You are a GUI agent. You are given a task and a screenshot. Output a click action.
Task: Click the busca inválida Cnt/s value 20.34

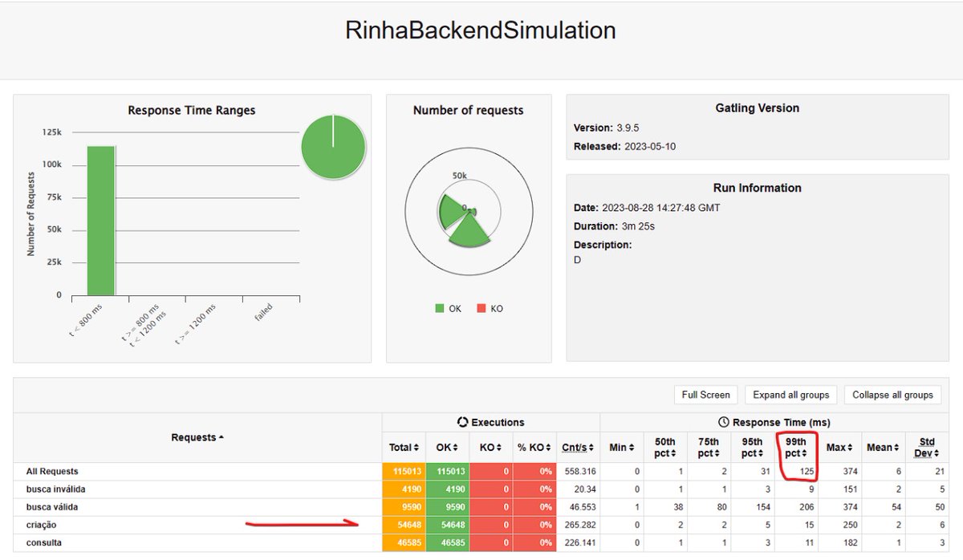[x=585, y=489]
